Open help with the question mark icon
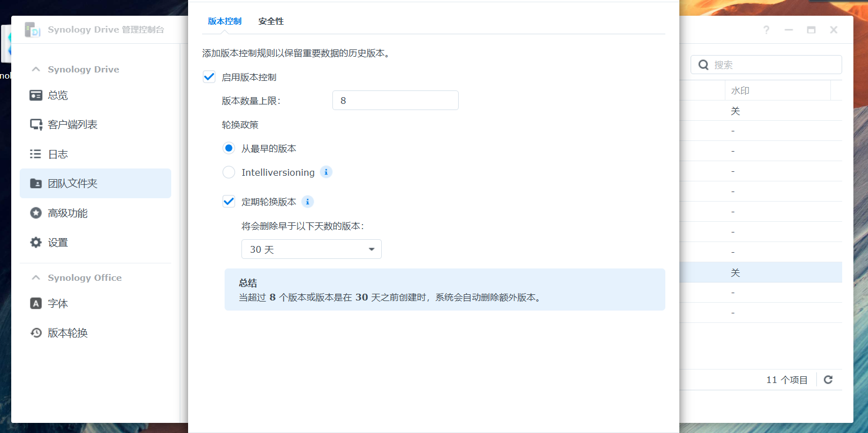 pyautogui.click(x=766, y=30)
